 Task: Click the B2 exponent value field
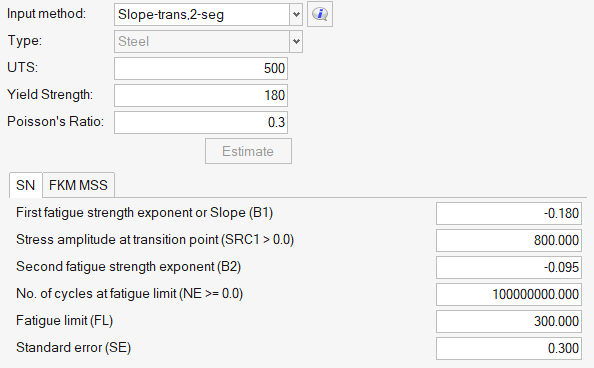(509, 267)
